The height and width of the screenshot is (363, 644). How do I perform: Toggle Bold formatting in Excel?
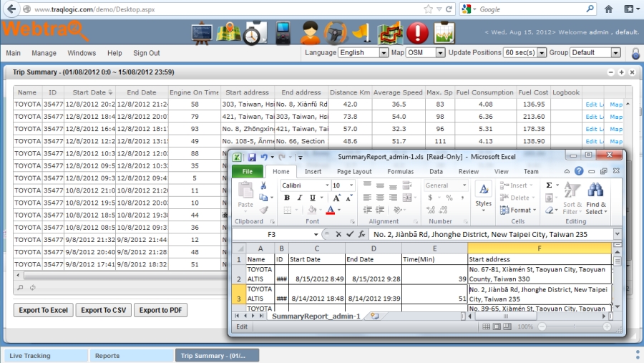point(287,198)
